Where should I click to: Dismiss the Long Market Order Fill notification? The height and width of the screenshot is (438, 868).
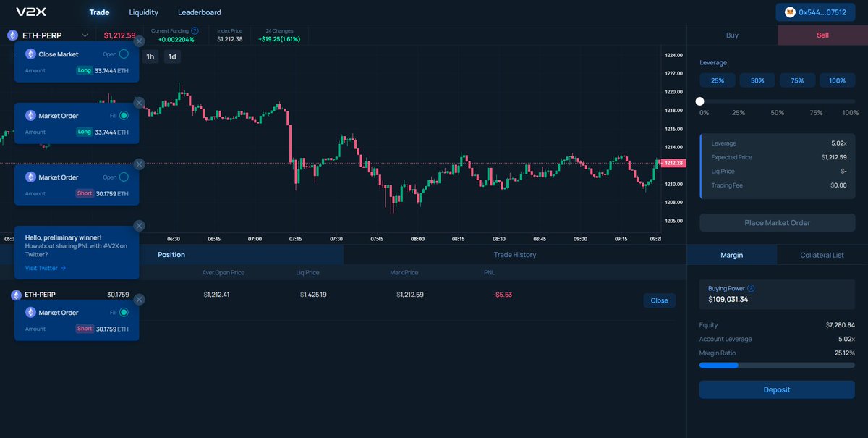click(x=139, y=103)
